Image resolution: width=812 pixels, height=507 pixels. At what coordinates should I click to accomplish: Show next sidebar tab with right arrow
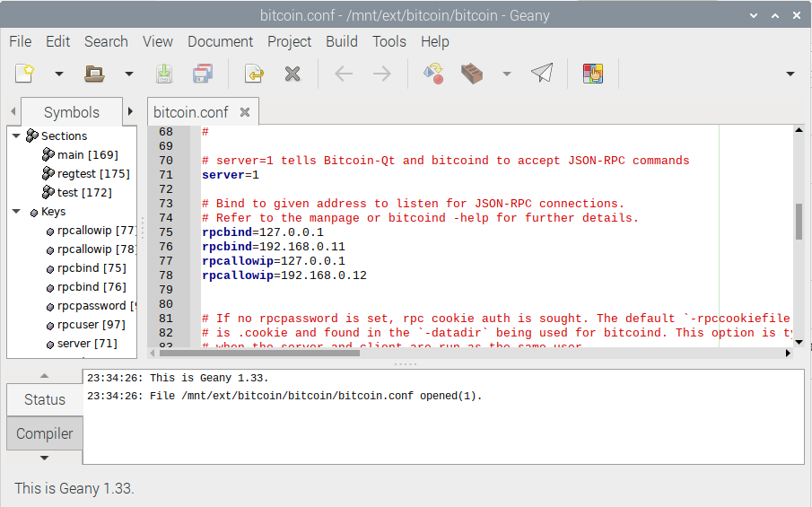tap(130, 111)
